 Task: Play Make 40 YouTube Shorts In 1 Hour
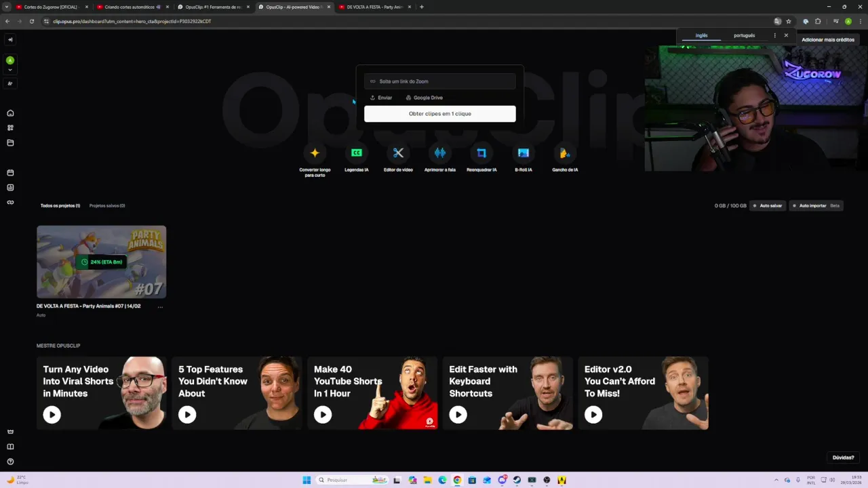pyautogui.click(x=323, y=415)
